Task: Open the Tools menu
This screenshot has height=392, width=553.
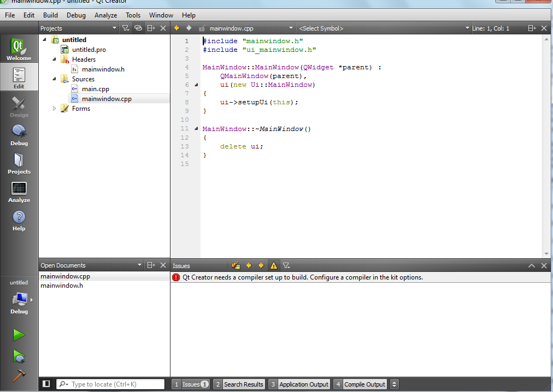Action: click(133, 15)
